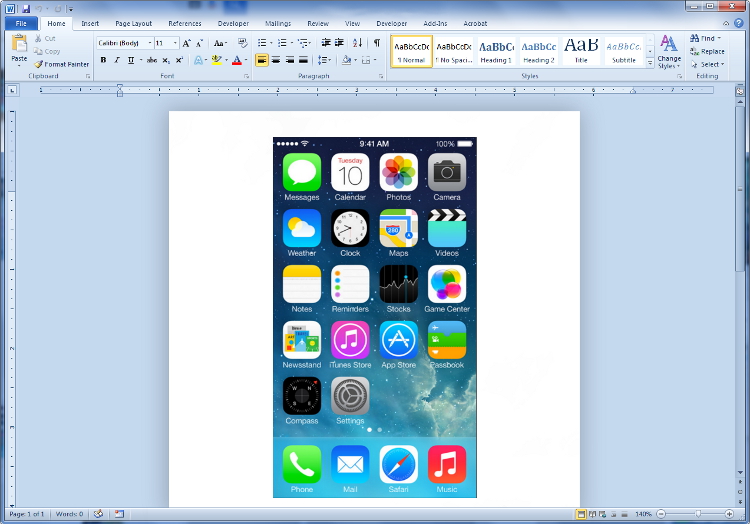Image resolution: width=750 pixels, height=524 pixels.
Task: Minimize the ribbon with the caret icon
Action: coord(726,23)
